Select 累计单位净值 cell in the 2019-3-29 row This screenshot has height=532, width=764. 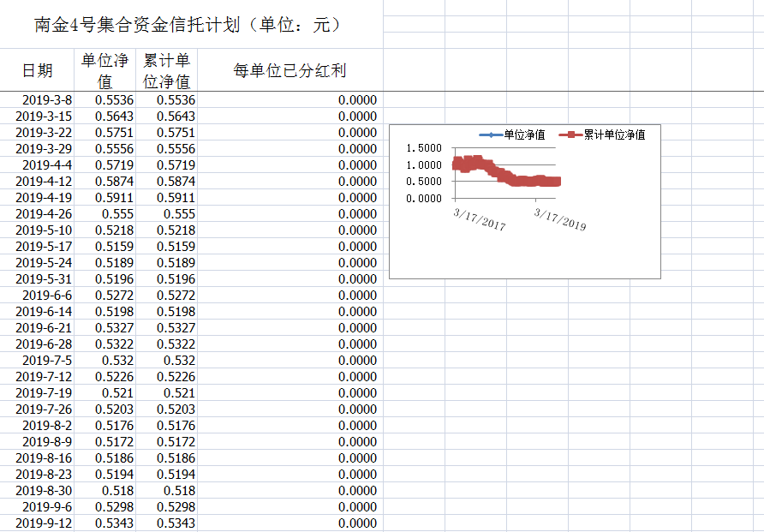click(x=166, y=148)
